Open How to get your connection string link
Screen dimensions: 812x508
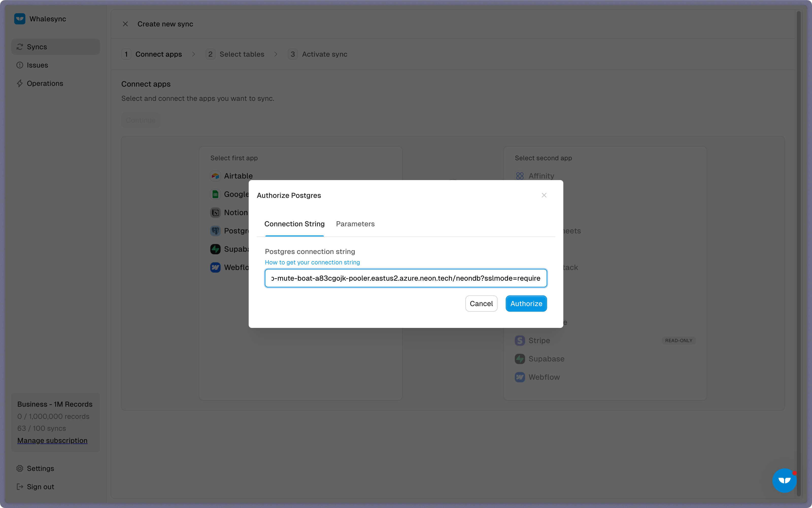coord(312,262)
